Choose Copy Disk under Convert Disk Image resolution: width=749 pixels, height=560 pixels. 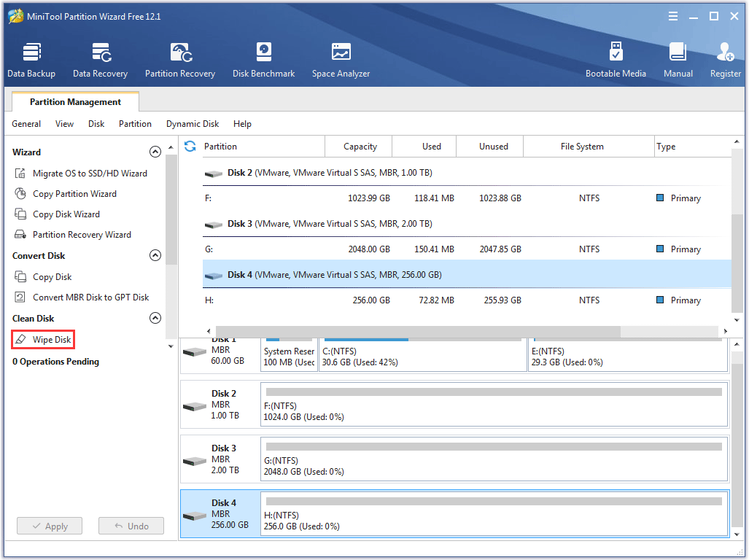[43, 277]
